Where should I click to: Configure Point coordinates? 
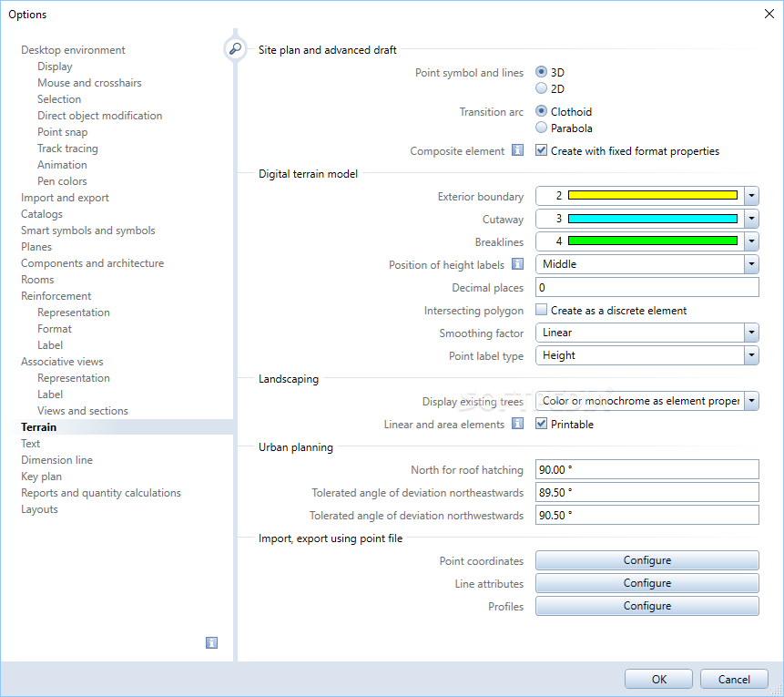[x=647, y=560]
